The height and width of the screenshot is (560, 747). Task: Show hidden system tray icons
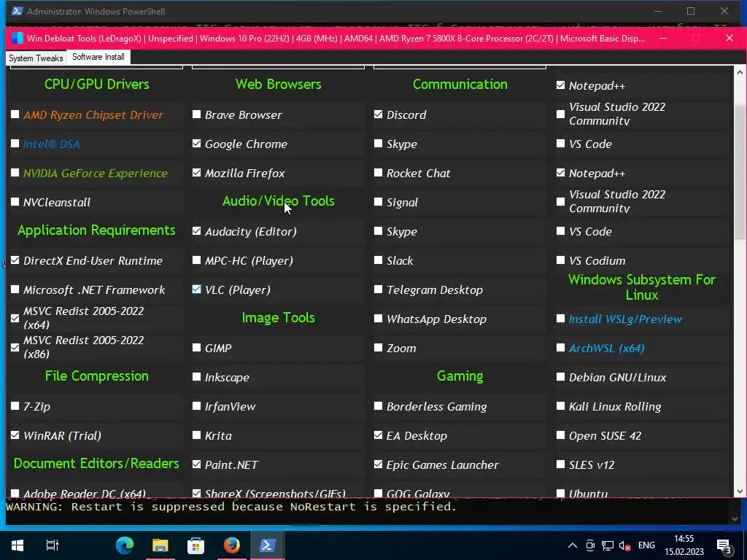pyautogui.click(x=573, y=545)
